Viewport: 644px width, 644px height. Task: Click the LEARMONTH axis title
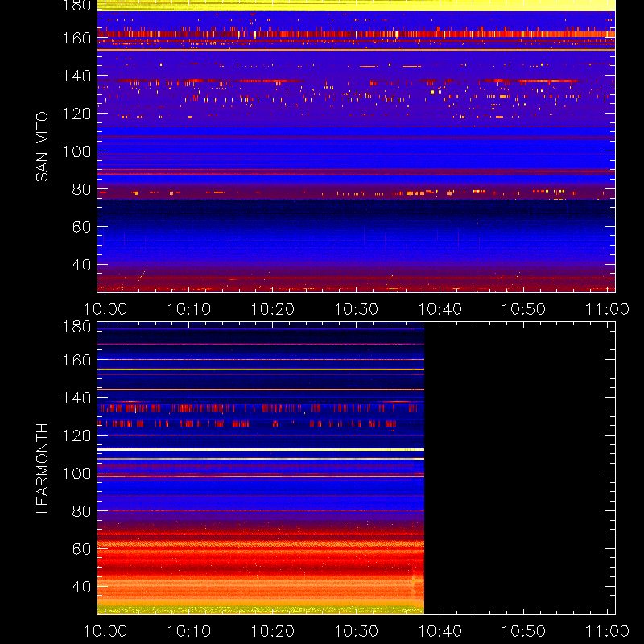click(x=42, y=469)
